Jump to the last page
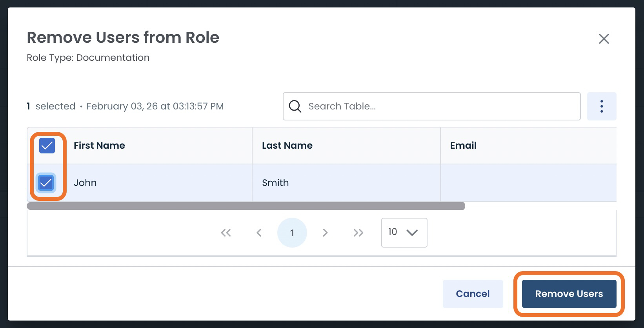 pyautogui.click(x=358, y=233)
